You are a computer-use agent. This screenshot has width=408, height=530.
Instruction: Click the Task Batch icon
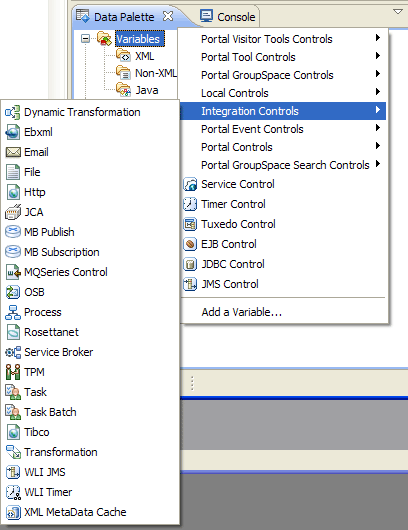[13, 412]
